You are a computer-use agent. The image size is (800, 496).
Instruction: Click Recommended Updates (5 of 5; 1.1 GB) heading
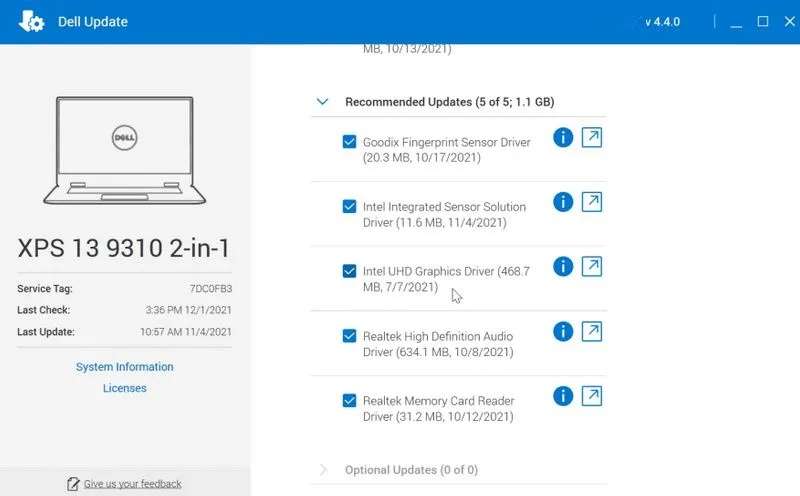pyautogui.click(x=449, y=102)
